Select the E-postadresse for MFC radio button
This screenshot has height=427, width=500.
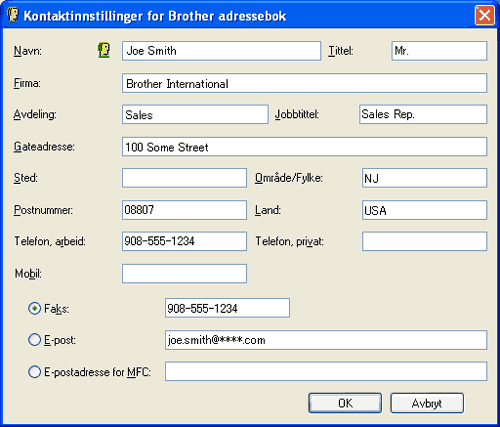[34, 372]
